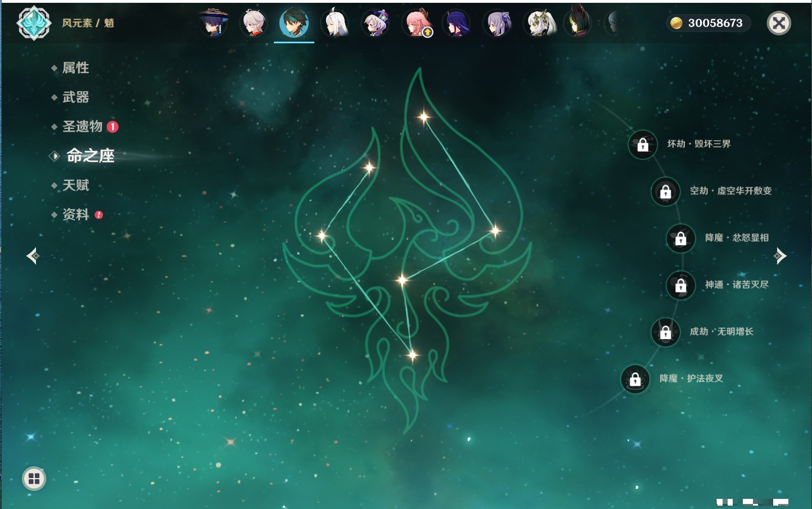812x509 pixels.
Task: Select the pink-haired avatar with upgrade arrow
Action: click(x=417, y=23)
